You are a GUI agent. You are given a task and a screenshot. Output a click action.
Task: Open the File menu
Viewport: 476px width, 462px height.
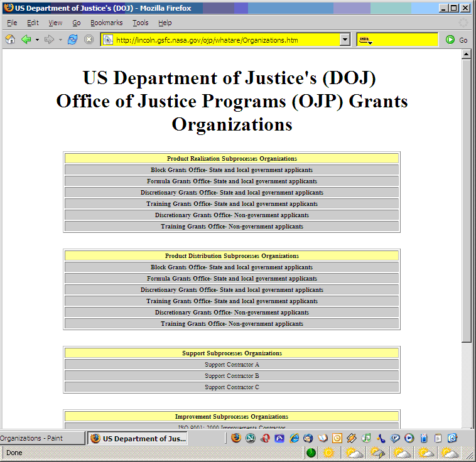(12, 23)
